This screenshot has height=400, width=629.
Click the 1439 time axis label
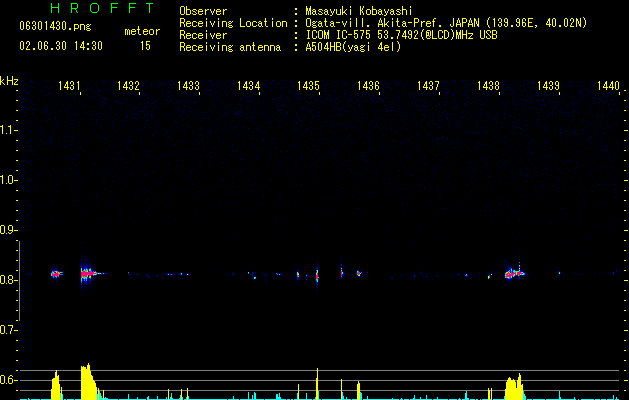(548, 85)
